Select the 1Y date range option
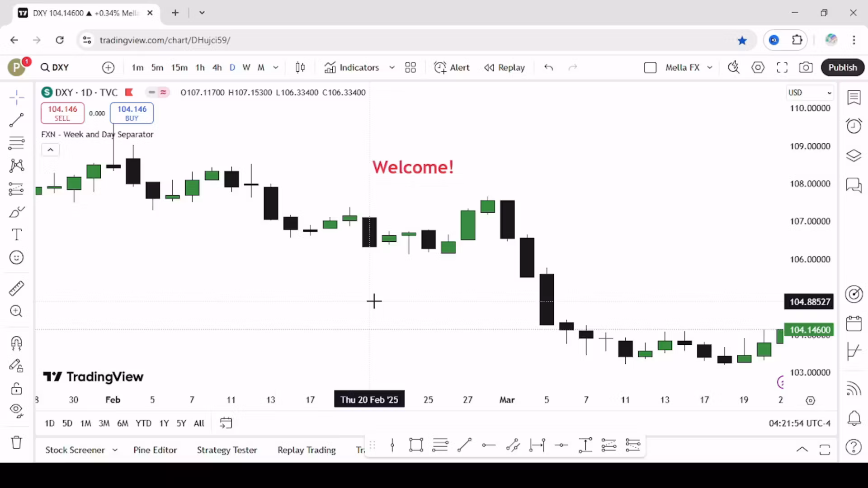This screenshot has height=488, width=868. [164, 423]
